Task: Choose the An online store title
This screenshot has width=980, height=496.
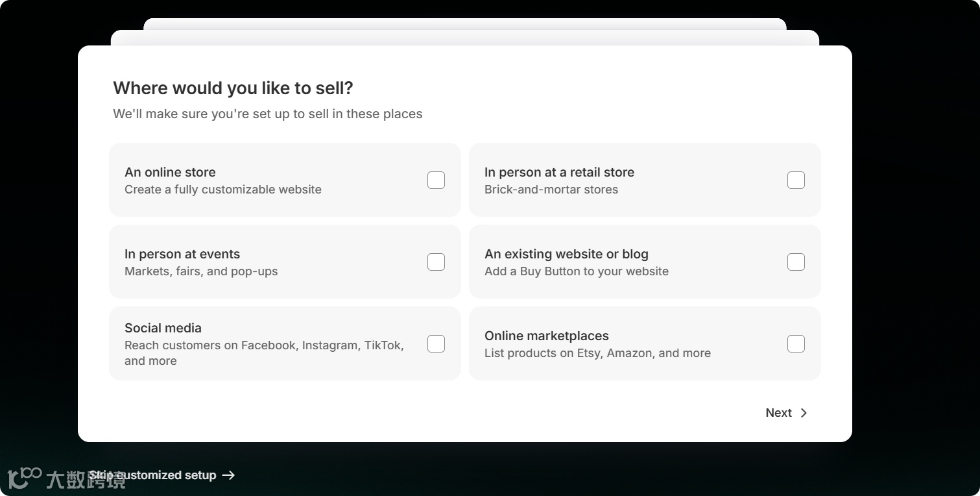Action: (170, 172)
